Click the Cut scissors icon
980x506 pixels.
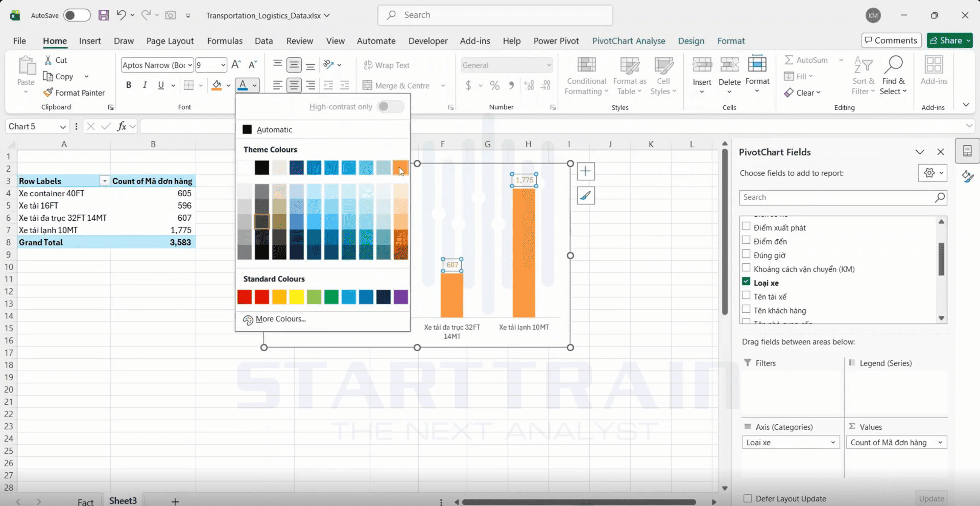(48, 60)
